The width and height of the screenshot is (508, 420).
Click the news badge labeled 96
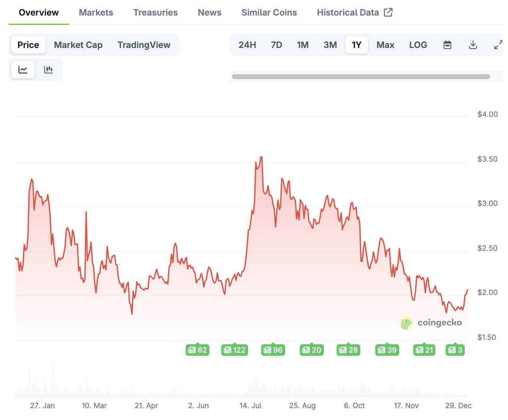coord(273,350)
